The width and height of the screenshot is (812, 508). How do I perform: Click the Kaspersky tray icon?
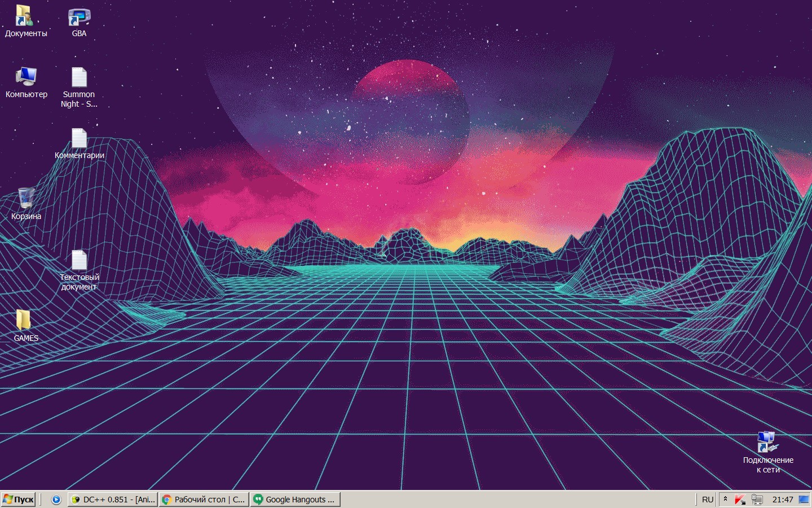[740, 500]
